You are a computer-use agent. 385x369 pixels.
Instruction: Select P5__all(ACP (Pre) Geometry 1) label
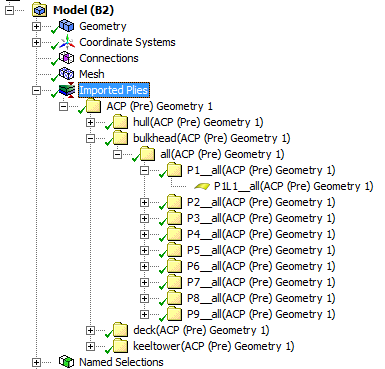(x=261, y=250)
